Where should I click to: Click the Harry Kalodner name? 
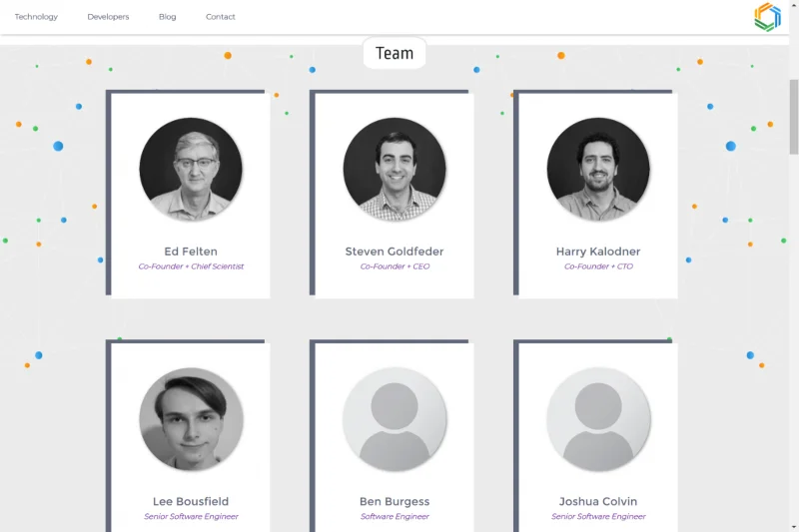point(598,252)
